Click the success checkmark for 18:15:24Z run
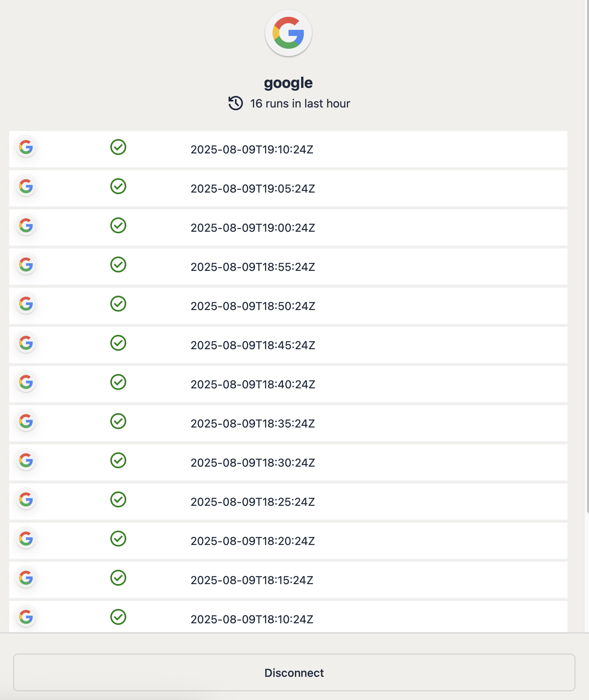 [x=118, y=578]
